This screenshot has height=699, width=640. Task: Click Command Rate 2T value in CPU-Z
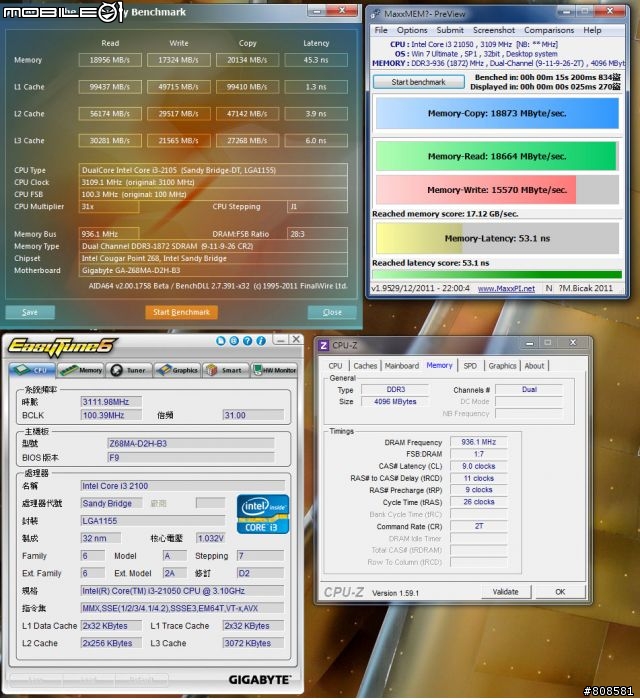click(478, 526)
